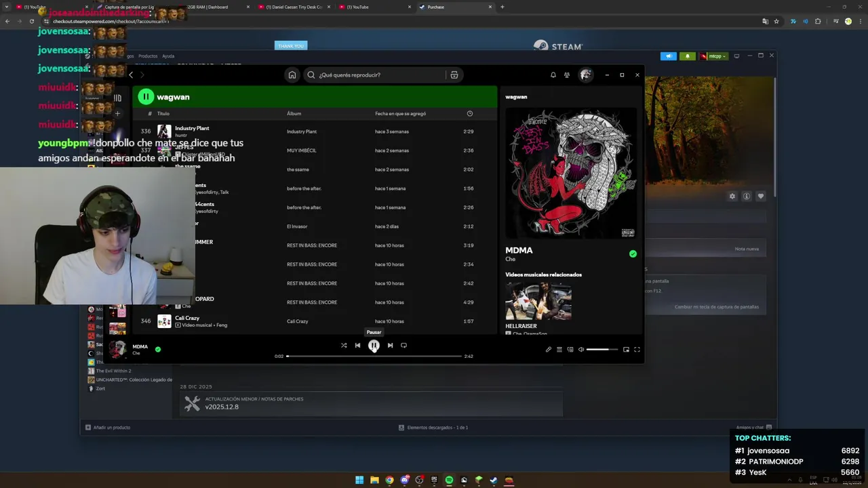Screen dimensions: 868x488
Task: Toggle the saved checkmark in the player bar
Action: [x=158, y=350]
